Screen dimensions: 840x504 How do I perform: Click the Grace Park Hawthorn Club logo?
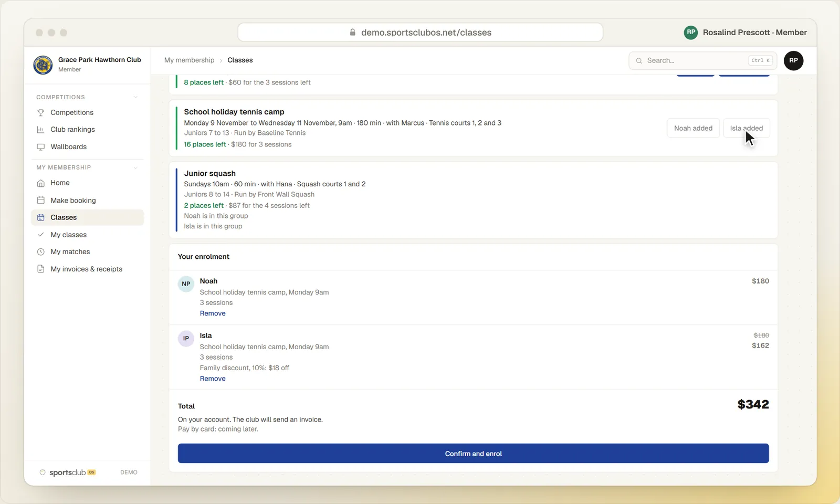coord(43,65)
